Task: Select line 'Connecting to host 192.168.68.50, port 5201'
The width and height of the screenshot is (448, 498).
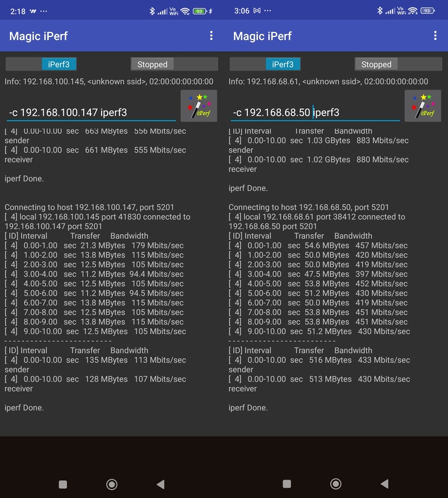Action: pos(308,207)
